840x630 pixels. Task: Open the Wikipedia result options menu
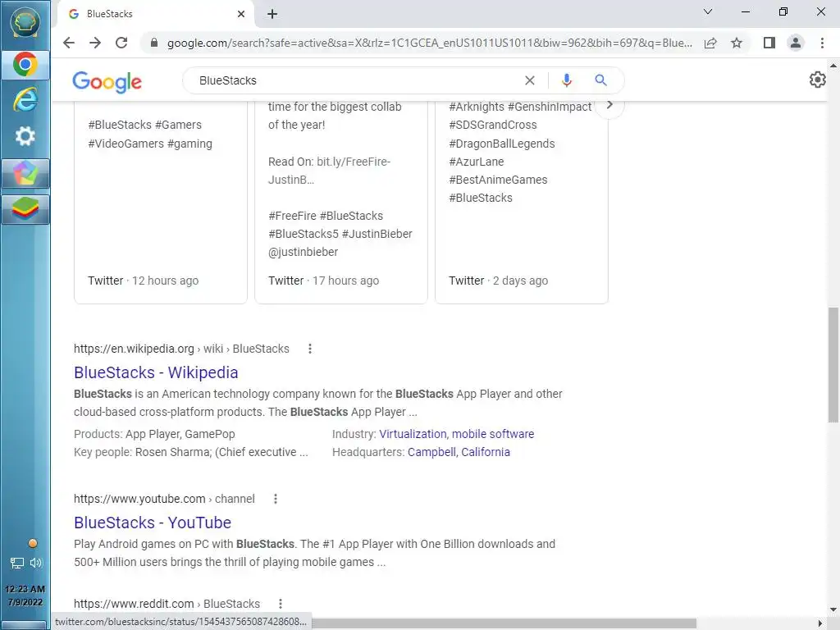[309, 349]
